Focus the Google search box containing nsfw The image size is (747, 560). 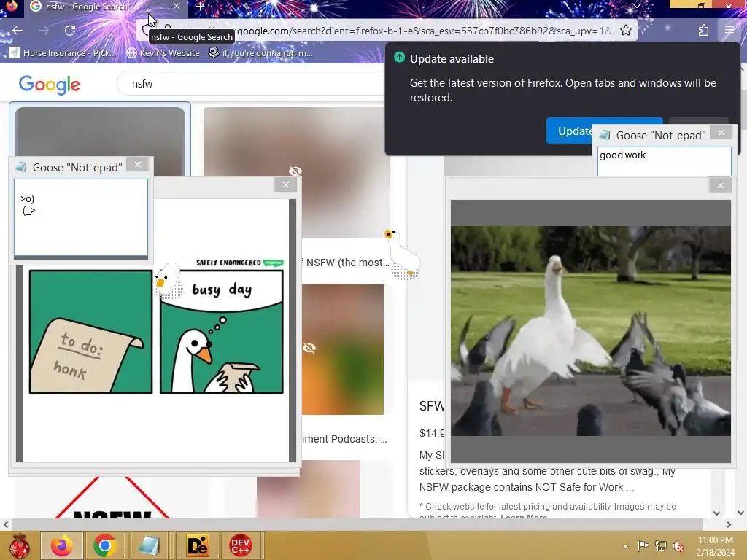(x=252, y=84)
